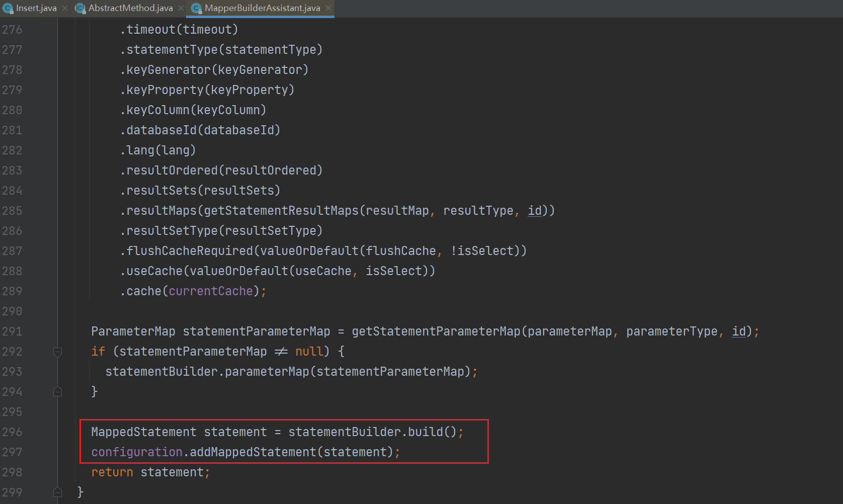Switch to the Insert.java tab

coord(36,8)
